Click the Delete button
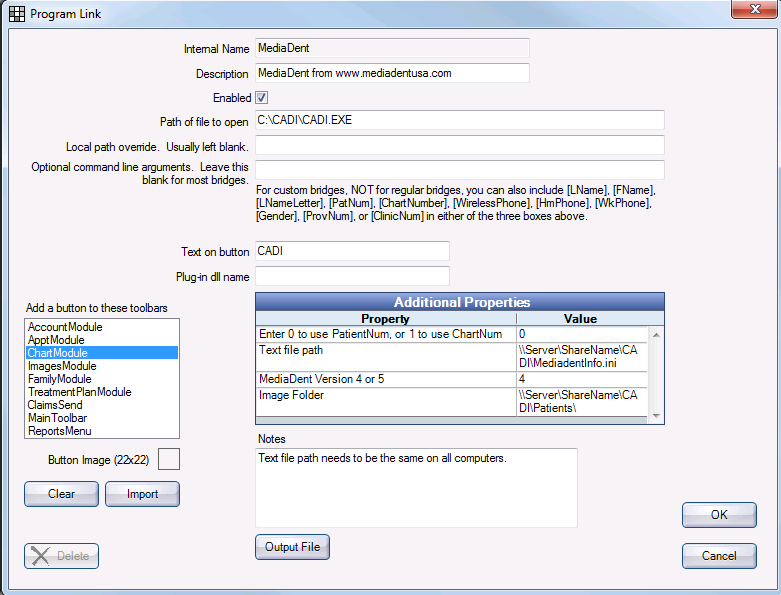The image size is (781, 595). click(x=61, y=556)
